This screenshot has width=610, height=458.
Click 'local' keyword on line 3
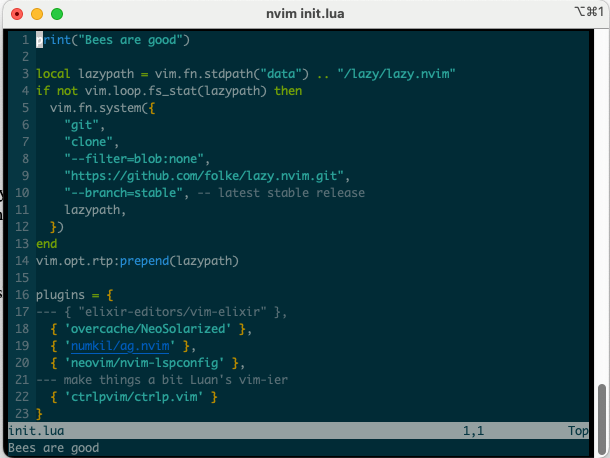[x=53, y=74]
